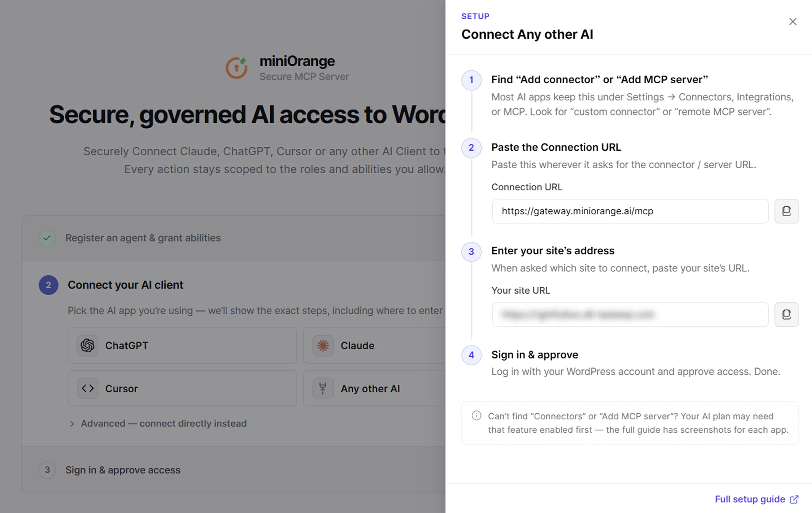Click the plug icon for Any other AI
Image resolution: width=812 pixels, height=513 pixels.
point(323,388)
